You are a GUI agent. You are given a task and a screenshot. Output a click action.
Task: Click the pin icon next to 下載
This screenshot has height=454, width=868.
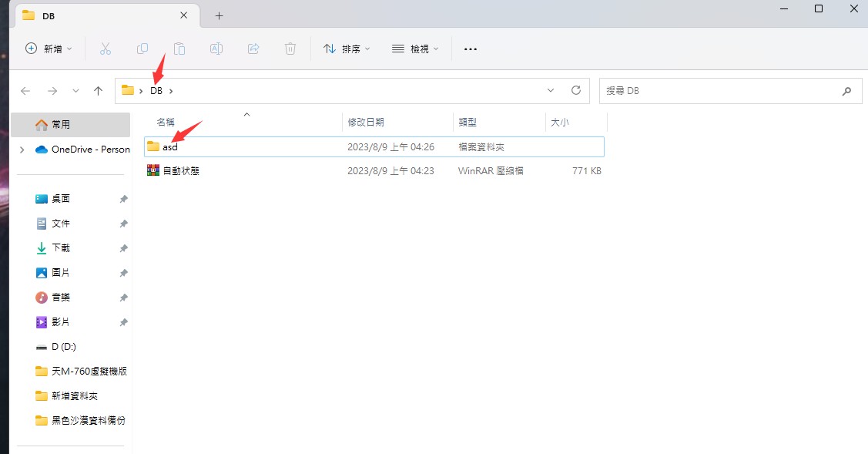pyautogui.click(x=123, y=248)
